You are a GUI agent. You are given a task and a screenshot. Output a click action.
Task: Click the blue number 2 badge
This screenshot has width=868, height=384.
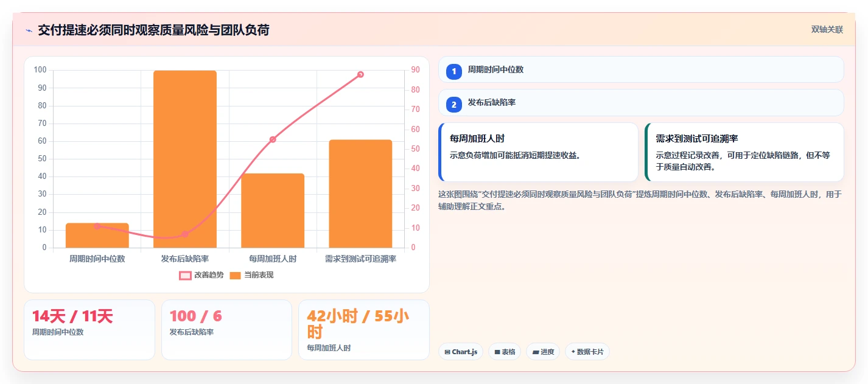pyautogui.click(x=453, y=105)
